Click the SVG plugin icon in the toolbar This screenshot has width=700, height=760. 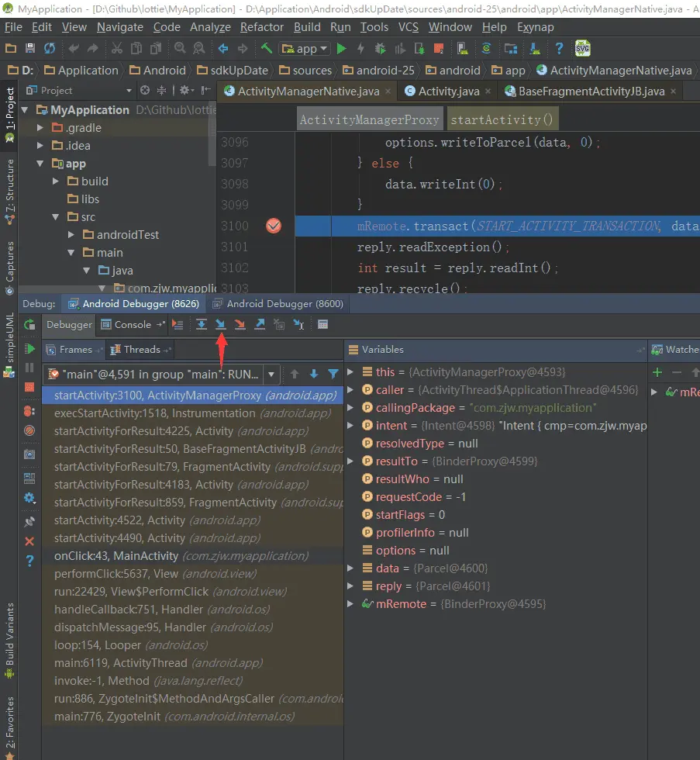582,48
